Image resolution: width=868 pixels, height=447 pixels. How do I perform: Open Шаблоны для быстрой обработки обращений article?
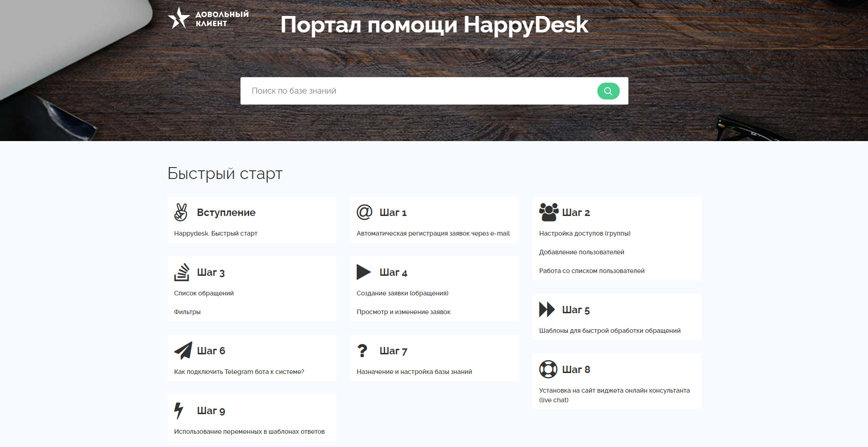point(610,331)
